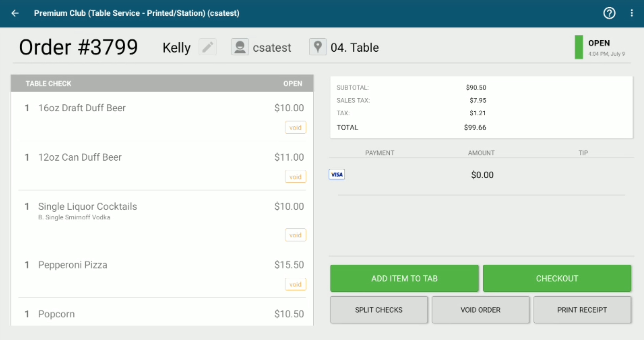
Task: Void the 16oz Draft Duff Beer
Action: pos(295,127)
